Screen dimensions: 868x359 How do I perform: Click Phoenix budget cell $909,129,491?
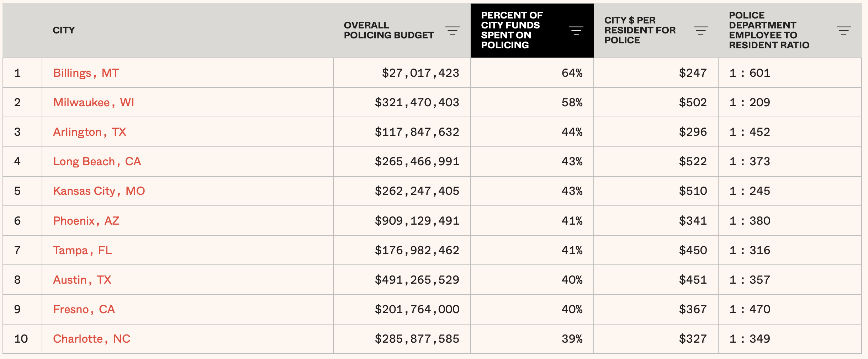(417, 221)
